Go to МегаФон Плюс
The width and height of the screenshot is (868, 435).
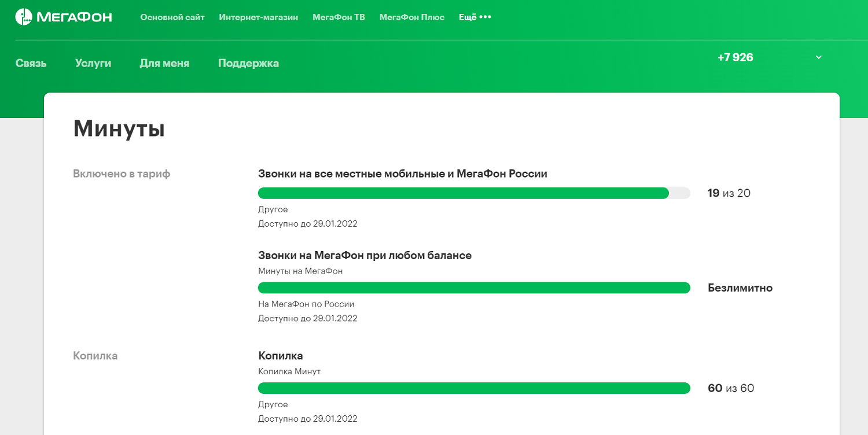tap(412, 17)
